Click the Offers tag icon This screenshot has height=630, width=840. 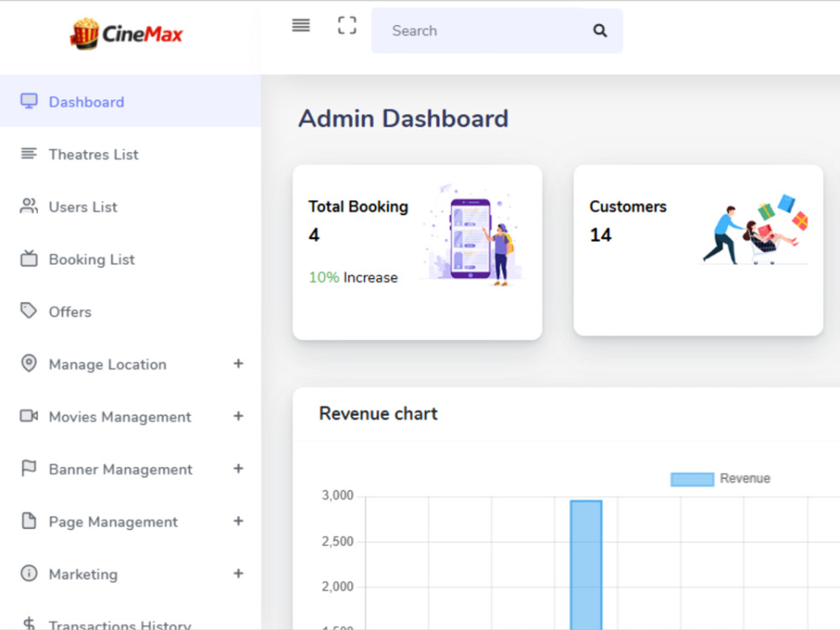(29, 311)
